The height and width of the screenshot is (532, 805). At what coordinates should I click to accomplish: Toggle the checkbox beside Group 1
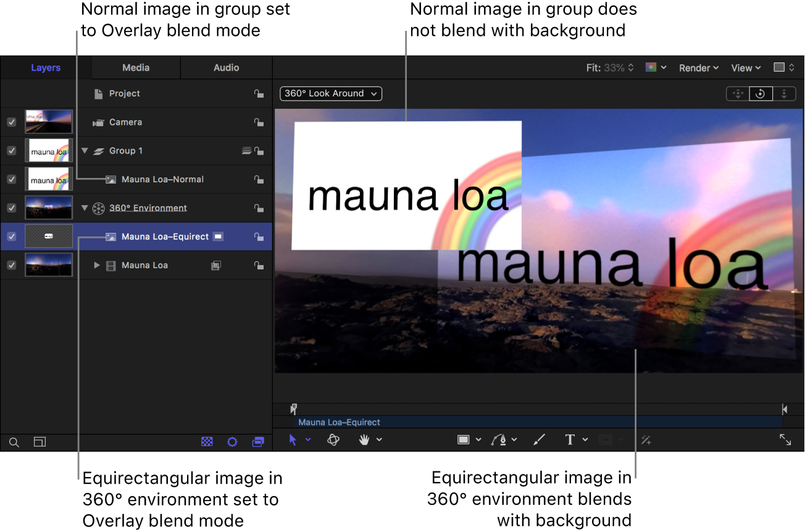point(11,151)
